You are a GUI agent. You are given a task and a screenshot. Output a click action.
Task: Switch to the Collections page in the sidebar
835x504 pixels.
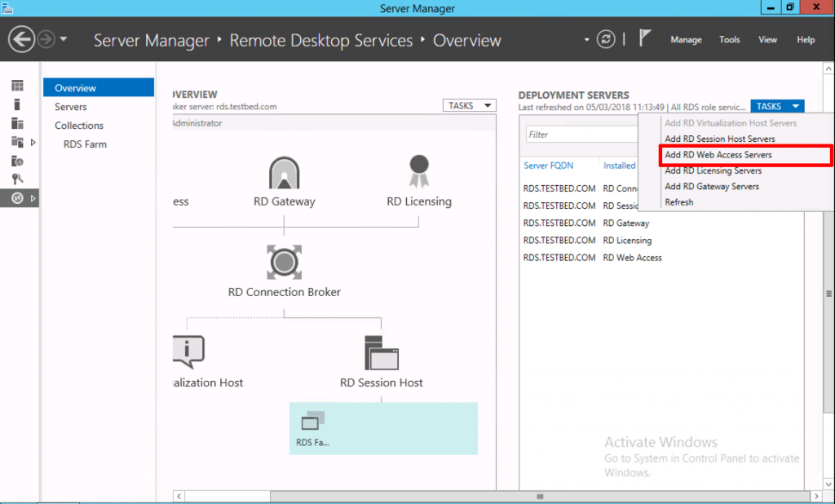click(x=79, y=125)
